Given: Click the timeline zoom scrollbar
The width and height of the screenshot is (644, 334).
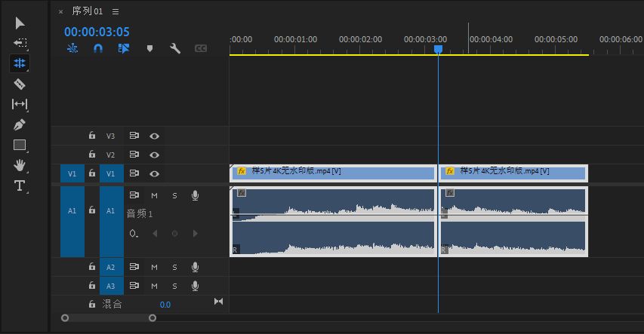Looking at the screenshot, I should click(109, 318).
